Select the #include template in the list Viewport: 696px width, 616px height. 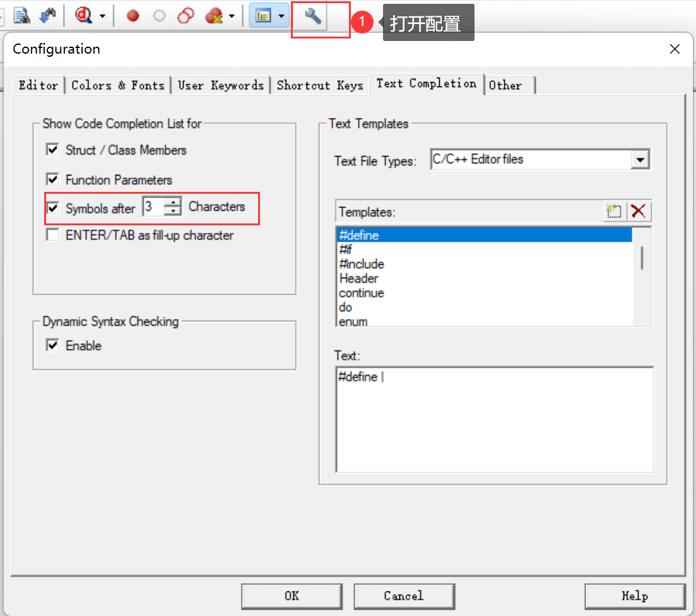[362, 264]
